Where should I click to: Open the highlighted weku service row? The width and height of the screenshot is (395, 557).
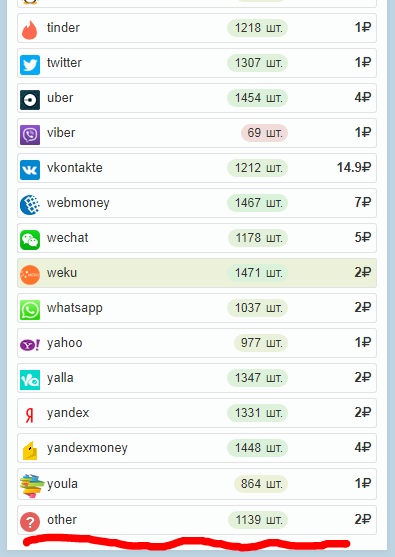tap(197, 273)
